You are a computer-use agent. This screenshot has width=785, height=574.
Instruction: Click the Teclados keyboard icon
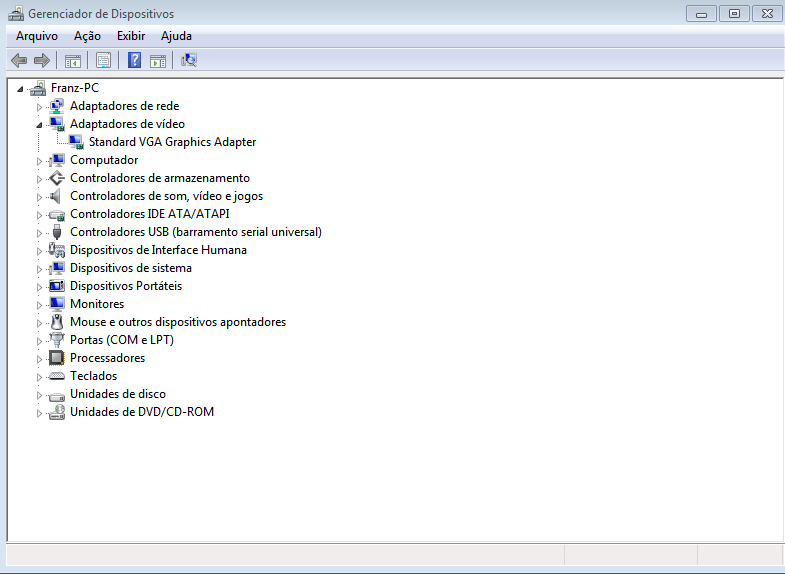pyautogui.click(x=57, y=376)
